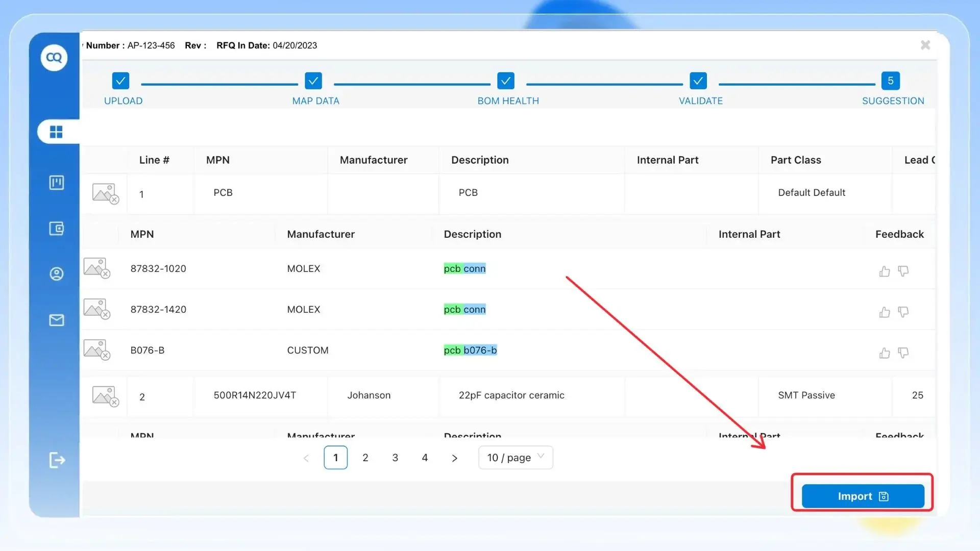Click image placeholder for line 2 part

tap(105, 396)
